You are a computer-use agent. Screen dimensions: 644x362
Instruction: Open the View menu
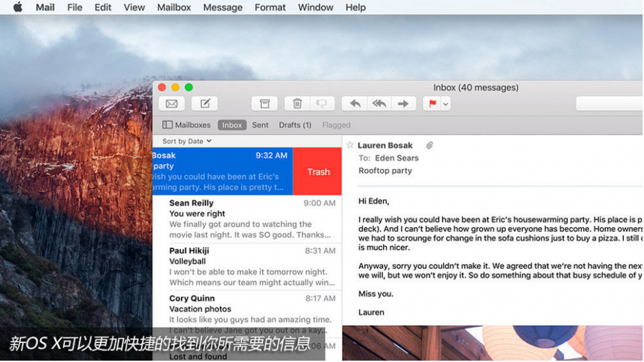click(x=134, y=8)
